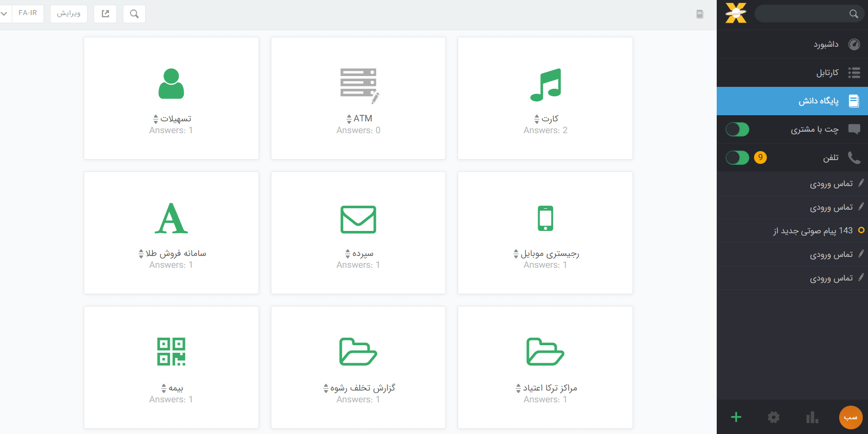The height and width of the screenshot is (434, 868).
Task: Click the سامانه فروش طلا card title
Action: 176,253
